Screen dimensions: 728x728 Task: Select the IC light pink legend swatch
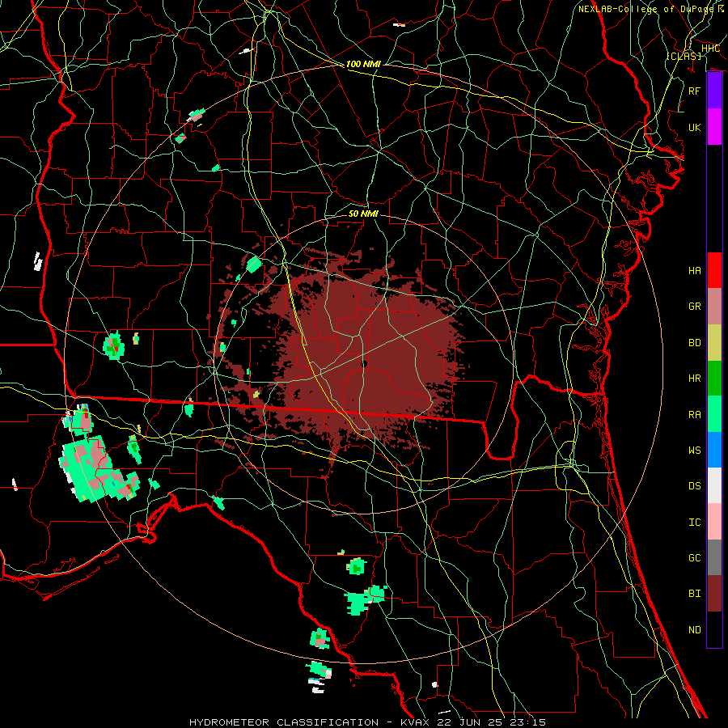point(714,522)
